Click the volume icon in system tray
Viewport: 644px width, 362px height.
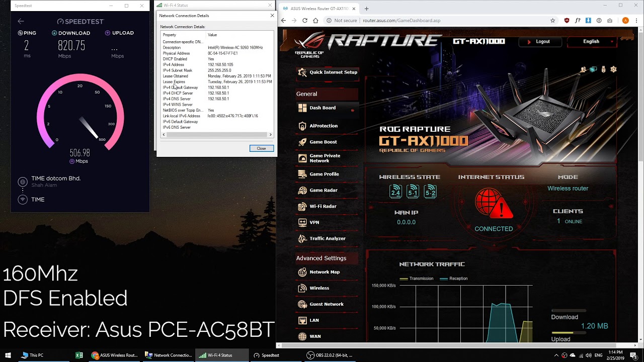click(589, 355)
